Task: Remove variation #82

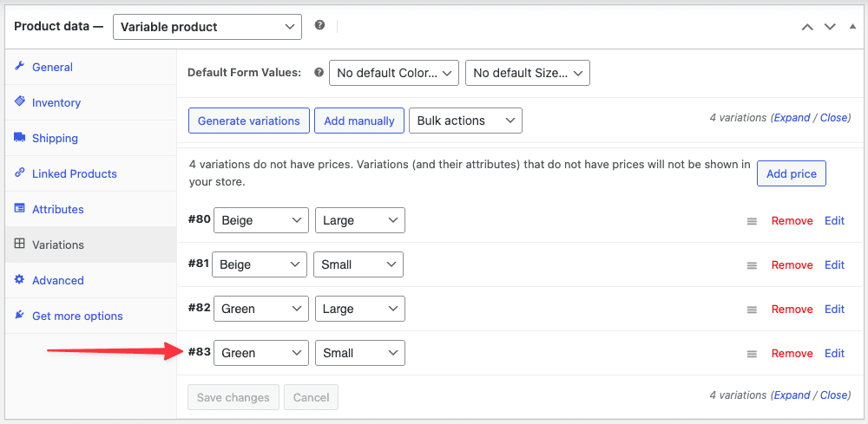Action: click(792, 309)
